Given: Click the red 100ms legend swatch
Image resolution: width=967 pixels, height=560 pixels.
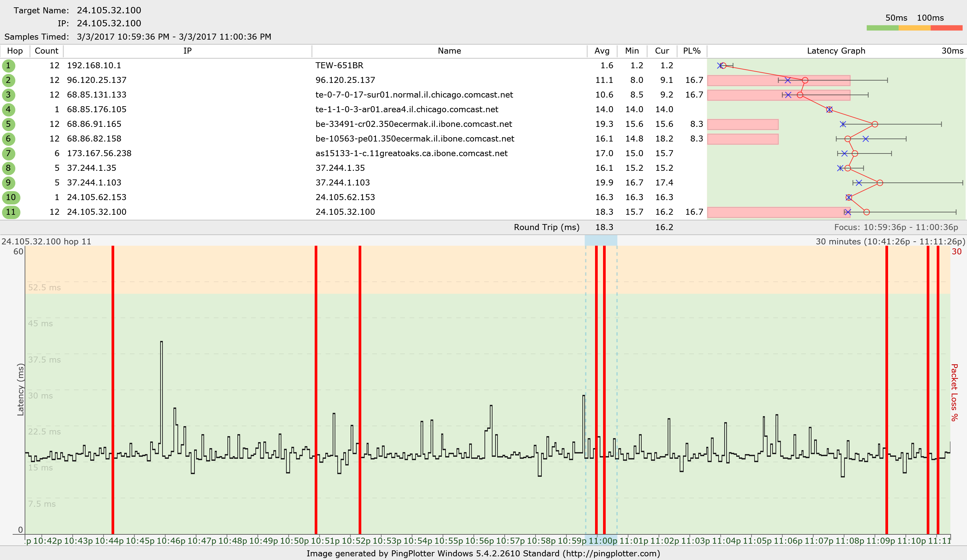Looking at the screenshot, I should point(946,28).
